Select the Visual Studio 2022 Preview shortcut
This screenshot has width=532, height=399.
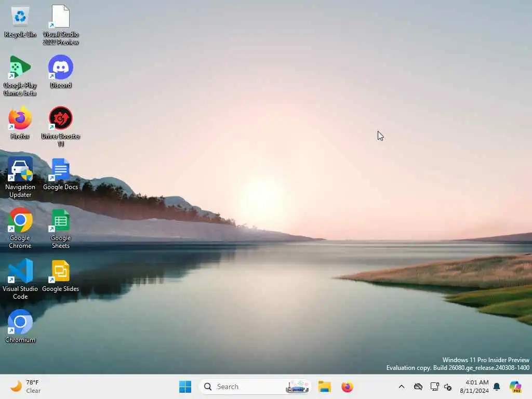[60, 25]
